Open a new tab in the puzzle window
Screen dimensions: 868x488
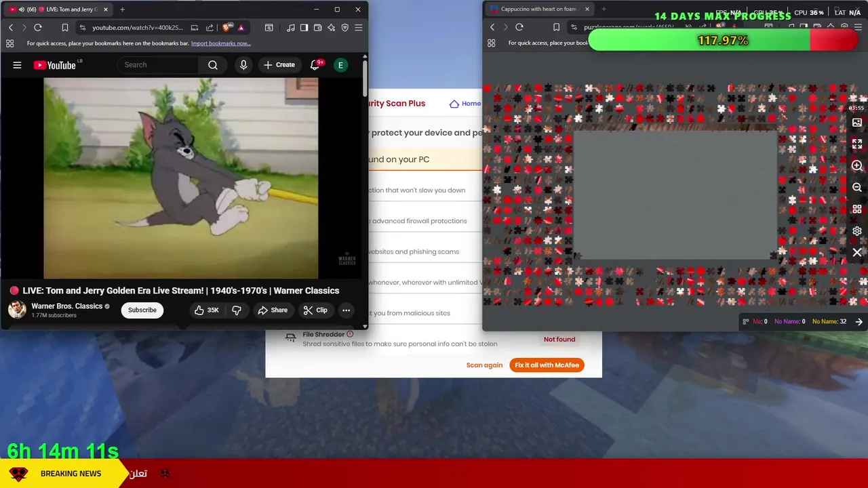pos(604,9)
